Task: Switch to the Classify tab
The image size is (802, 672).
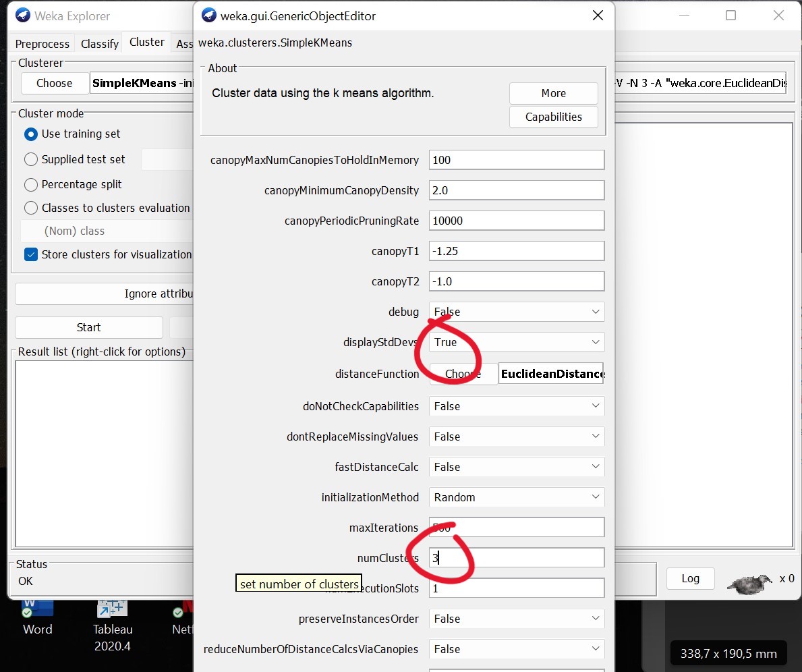Action: [x=100, y=44]
